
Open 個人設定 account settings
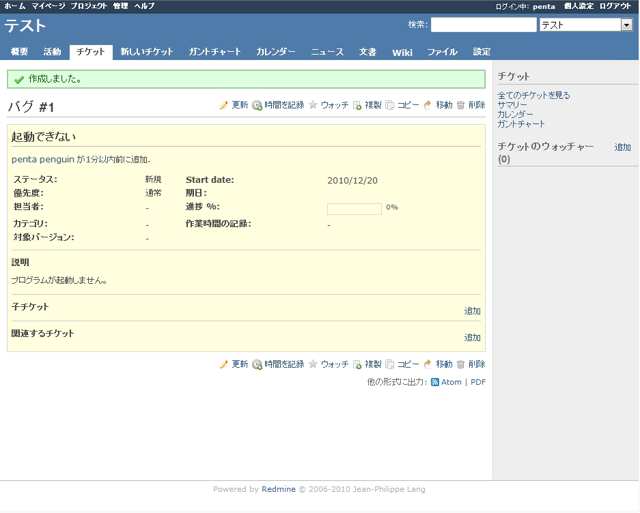[579, 6]
